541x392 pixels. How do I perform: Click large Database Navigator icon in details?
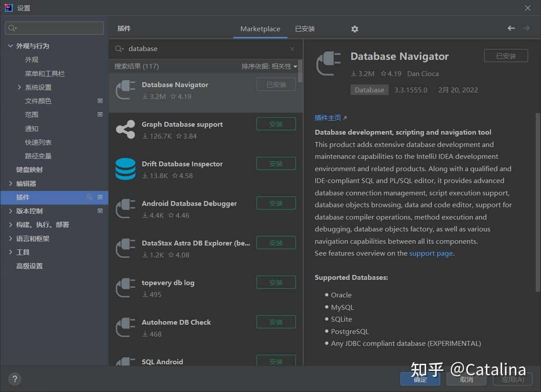329,64
